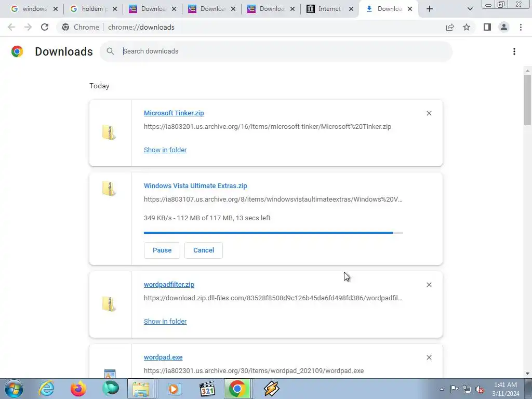532x399 pixels.
Task: Open Chrome's three-dot main menu
Action: pyautogui.click(x=521, y=27)
